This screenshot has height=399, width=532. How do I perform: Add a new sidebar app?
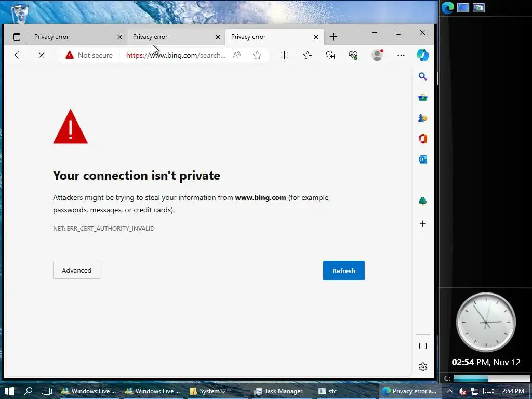point(422,223)
